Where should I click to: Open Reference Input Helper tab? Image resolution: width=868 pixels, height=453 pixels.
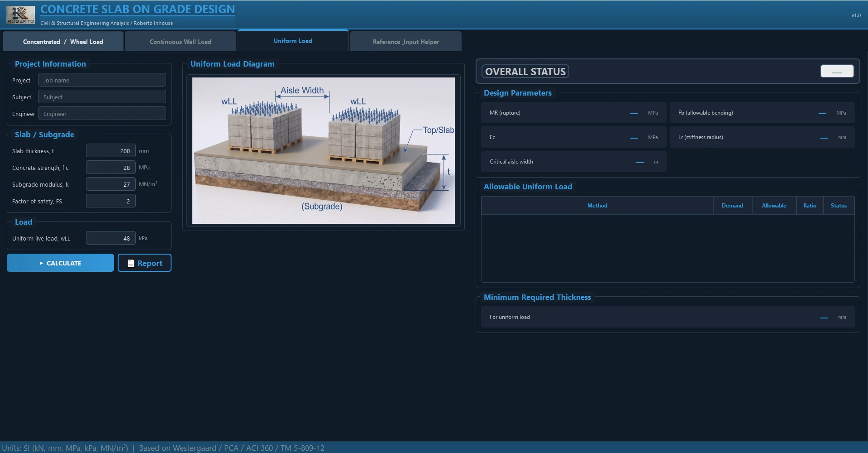[x=405, y=42]
